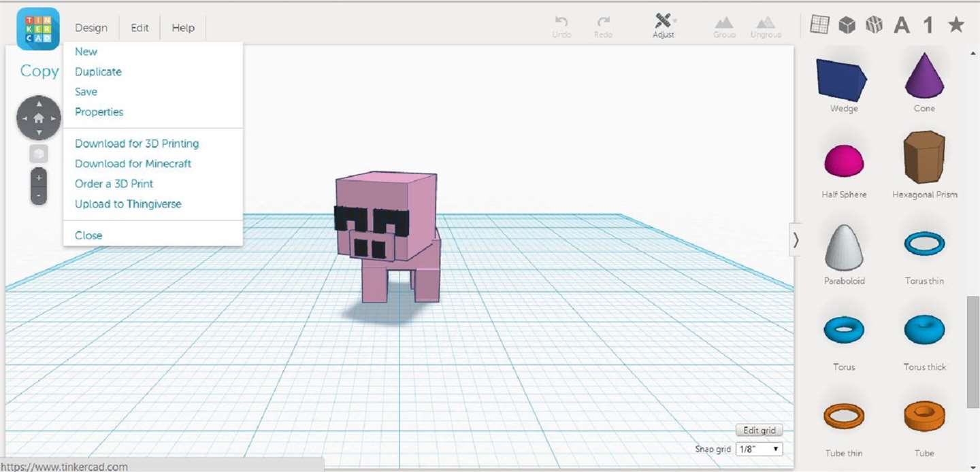Pick the Torus thick shape

(924, 331)
